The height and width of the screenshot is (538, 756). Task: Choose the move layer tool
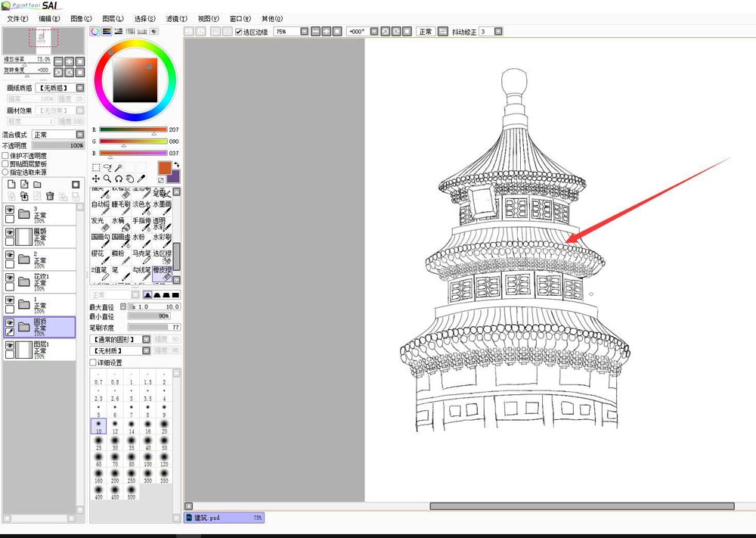point(96,179)
